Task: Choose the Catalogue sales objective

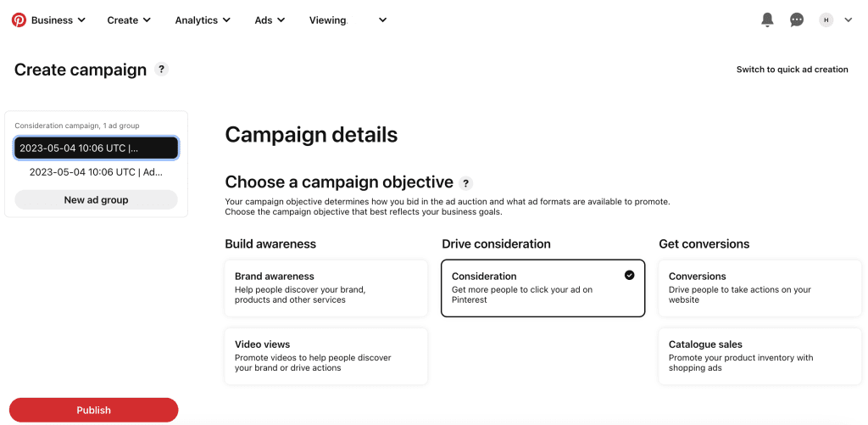Action: (x=759, y=356)
